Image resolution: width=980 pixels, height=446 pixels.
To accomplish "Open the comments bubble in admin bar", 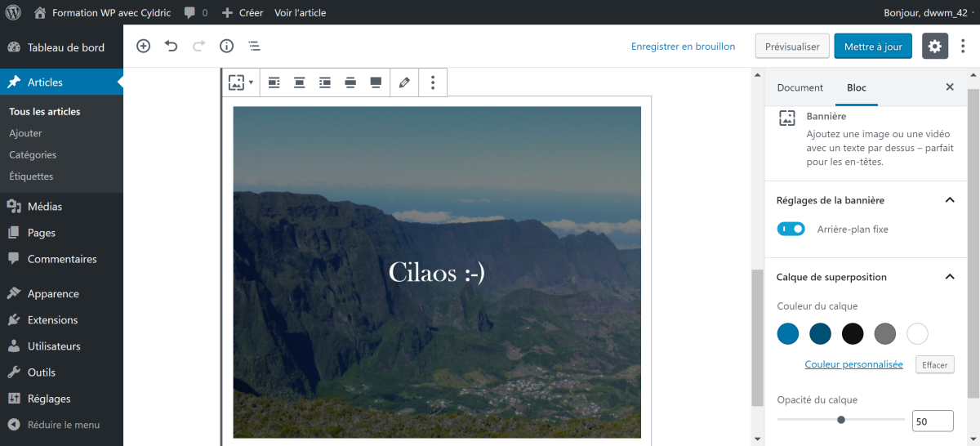I will click(195, 12).
